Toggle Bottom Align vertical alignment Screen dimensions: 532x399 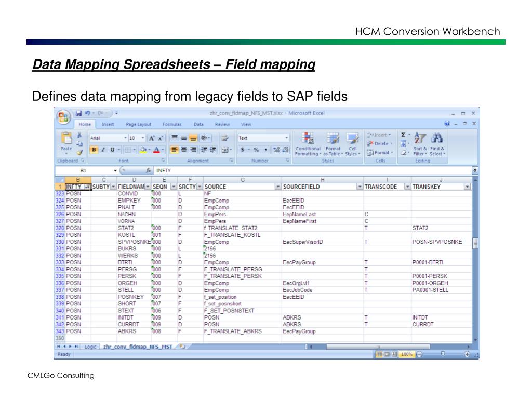(x=193, y=138)
